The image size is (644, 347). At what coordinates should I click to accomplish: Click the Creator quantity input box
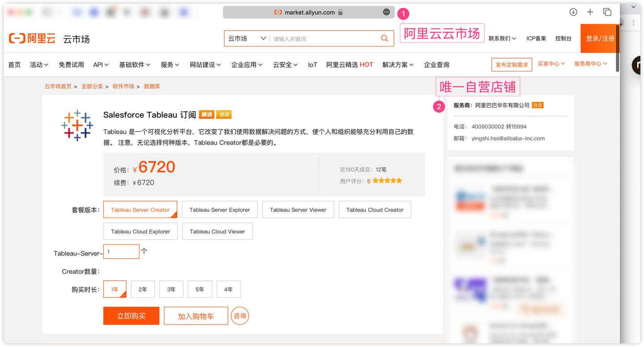(121, 251)
